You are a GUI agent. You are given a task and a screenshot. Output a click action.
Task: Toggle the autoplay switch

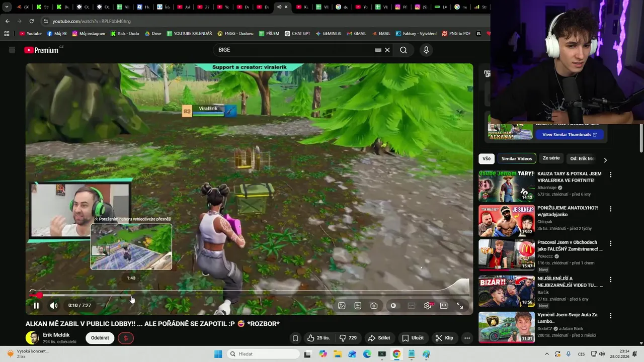point(393,306)
